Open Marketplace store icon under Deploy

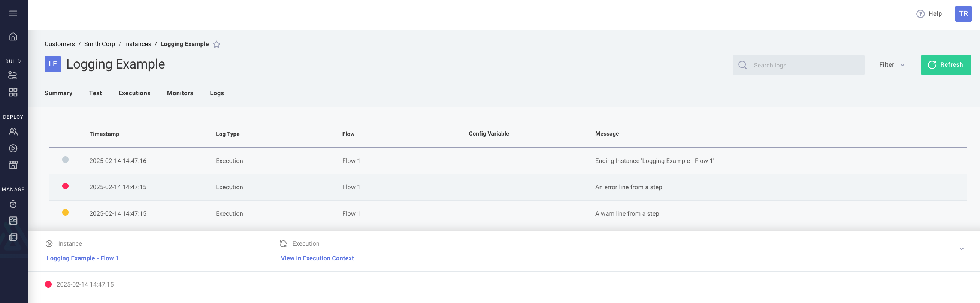point(13,165)
